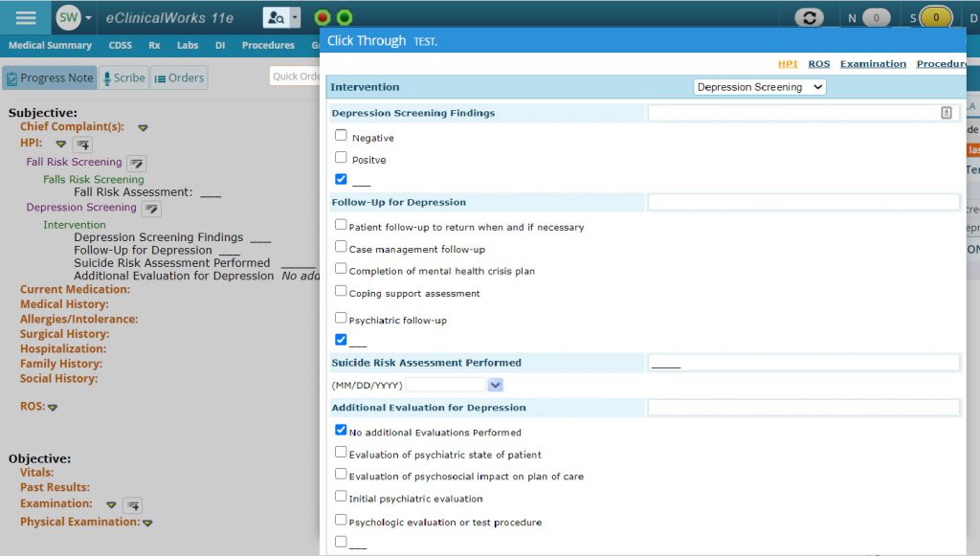Screen dimensions: 980x556
Task: Open the CDSS menu item
Action: pos(120,44)
